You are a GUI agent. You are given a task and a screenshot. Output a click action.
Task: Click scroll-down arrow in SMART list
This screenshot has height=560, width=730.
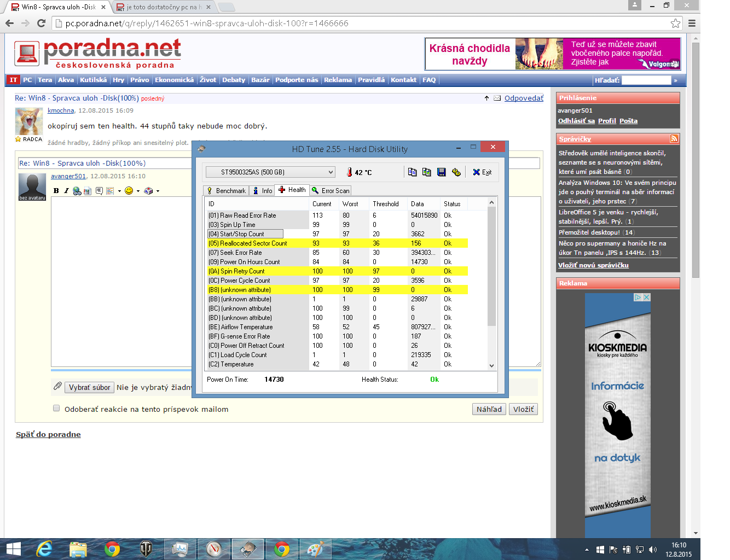pos(491,365)
